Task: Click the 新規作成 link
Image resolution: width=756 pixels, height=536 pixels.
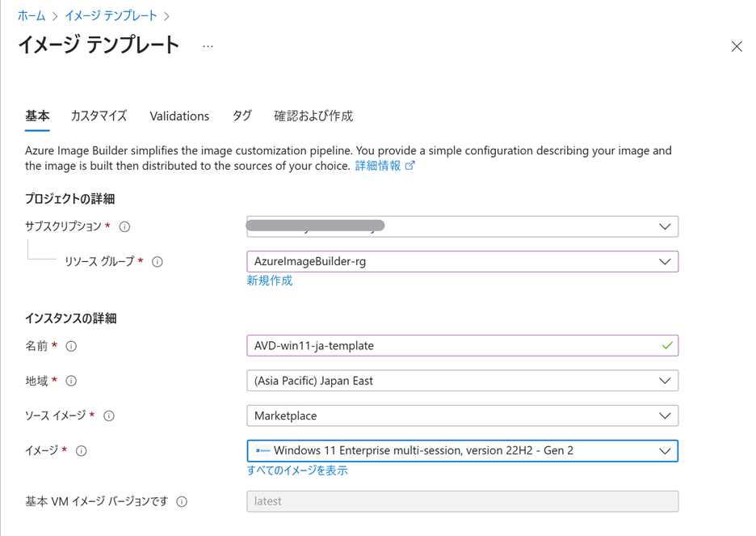Action: pyautogui.click(x=270, y=281)
